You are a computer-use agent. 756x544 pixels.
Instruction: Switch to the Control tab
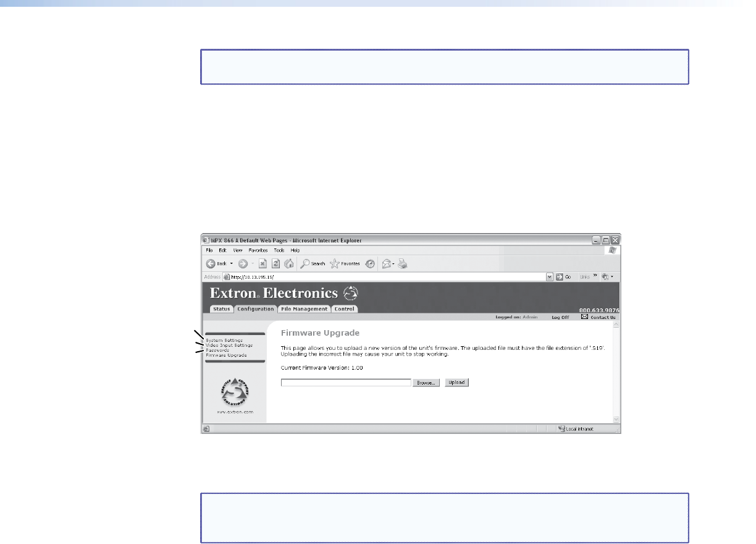(x=344, y=309)
